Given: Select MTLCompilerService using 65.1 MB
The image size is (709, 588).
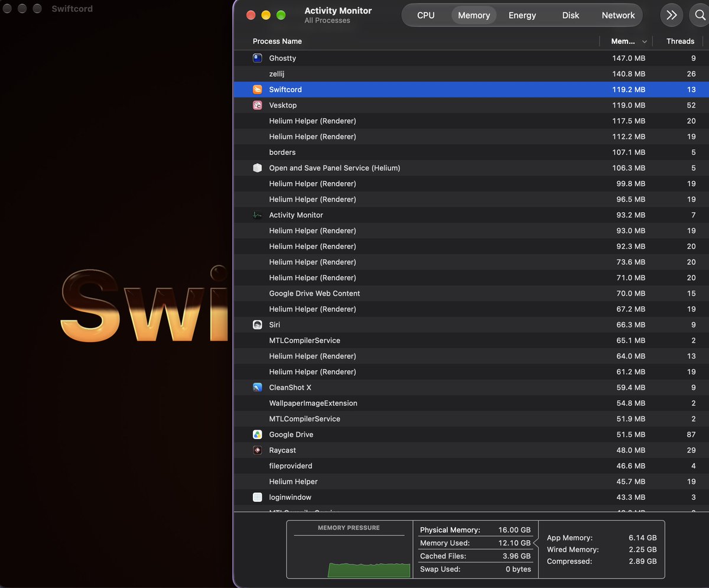Looking at the screenshot, I should (471, 340).
